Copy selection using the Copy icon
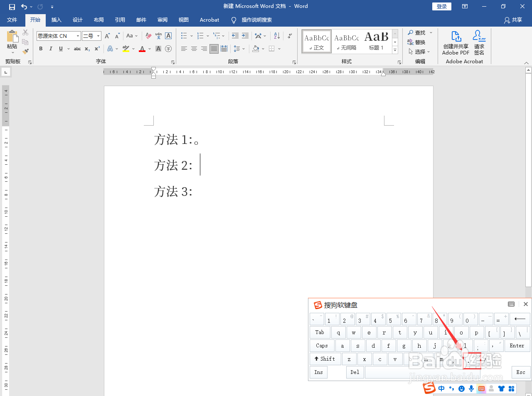 pos(25,42)
